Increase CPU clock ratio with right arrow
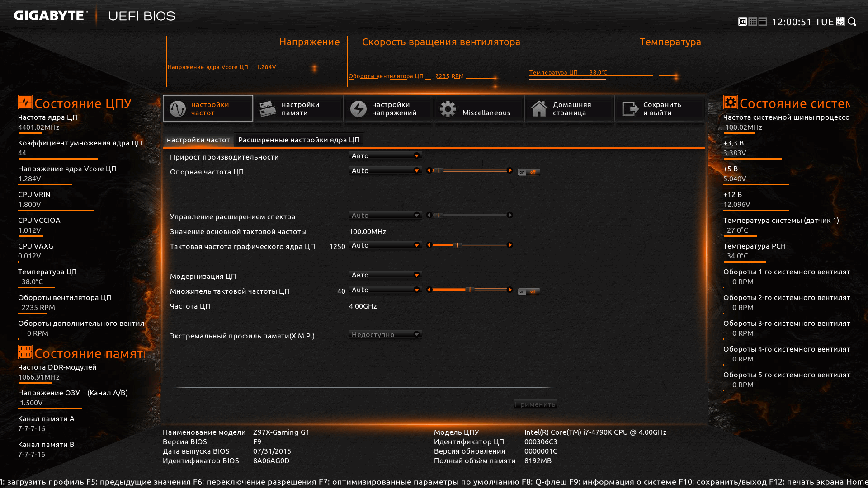The width and height of the screenshot is (868, 488). [510, 290]
